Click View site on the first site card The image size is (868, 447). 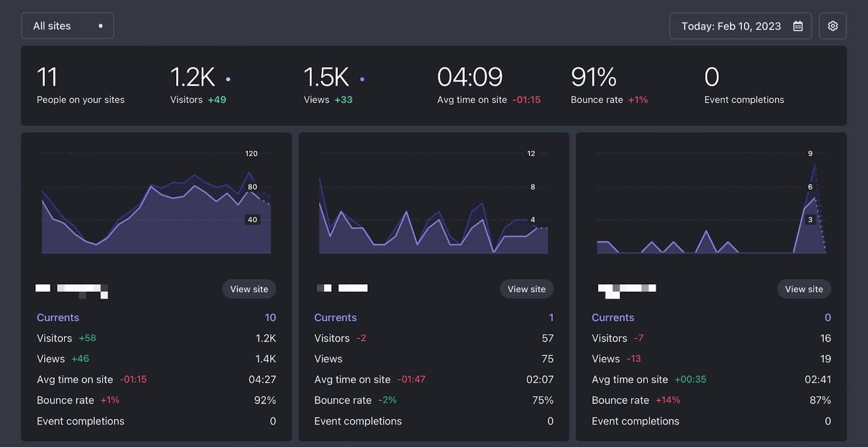point(249,289)
